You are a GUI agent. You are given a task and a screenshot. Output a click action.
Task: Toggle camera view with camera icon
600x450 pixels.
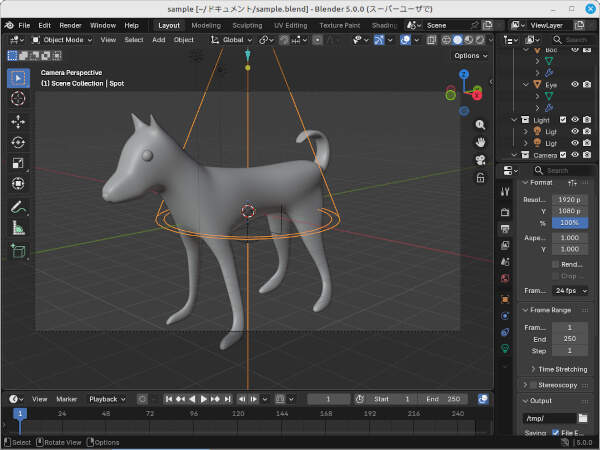pos(480,159)
